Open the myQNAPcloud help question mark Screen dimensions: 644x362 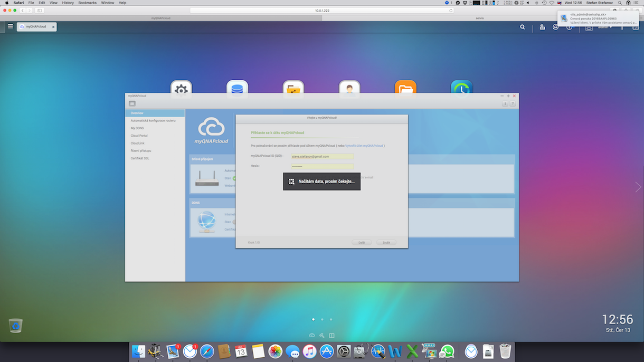click(x=512, y=104)
